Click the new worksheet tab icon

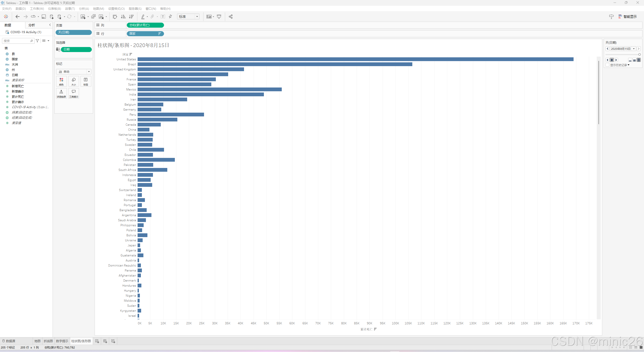point(97,341)
